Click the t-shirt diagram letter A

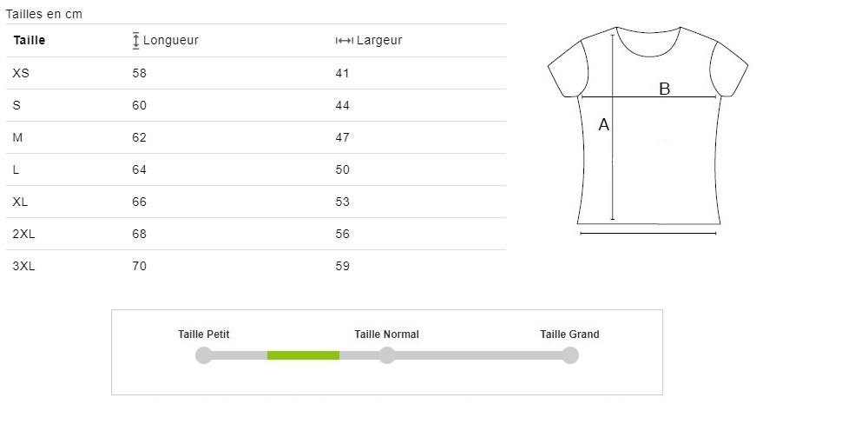[604, 125]
